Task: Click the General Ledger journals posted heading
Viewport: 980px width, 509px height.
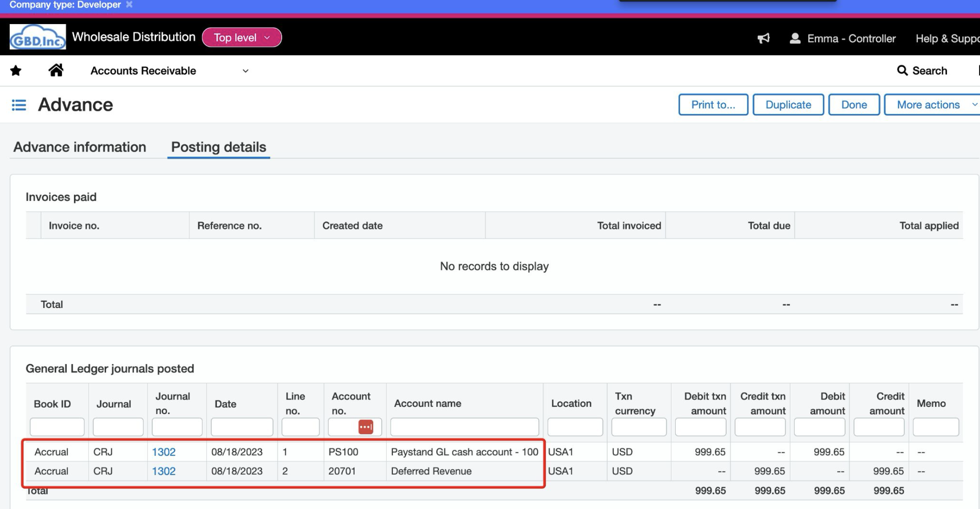Action: click(110, 369)
